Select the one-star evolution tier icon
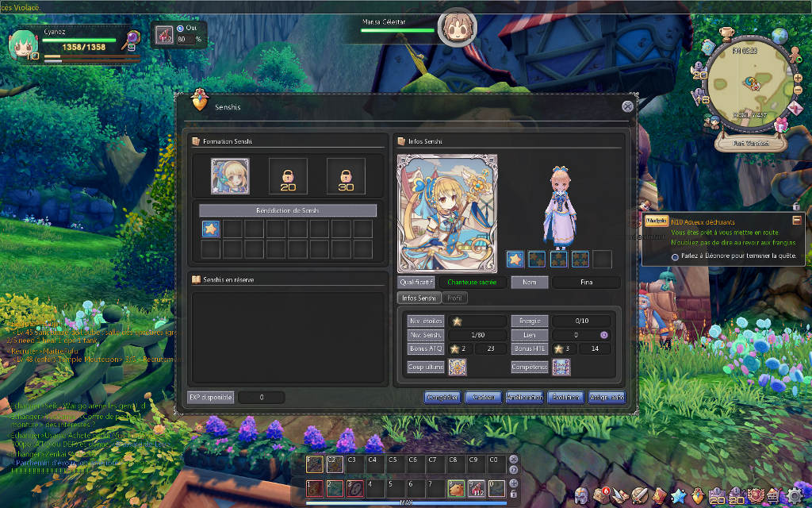This screenshot has height=508, width=812. coord(515,260)
